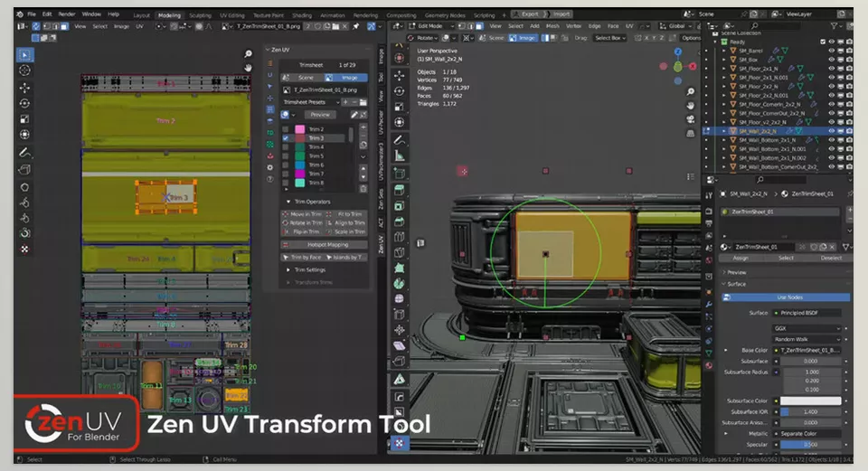
Task: Delete trim using trash icon in trim list
Action: point(363,188)
